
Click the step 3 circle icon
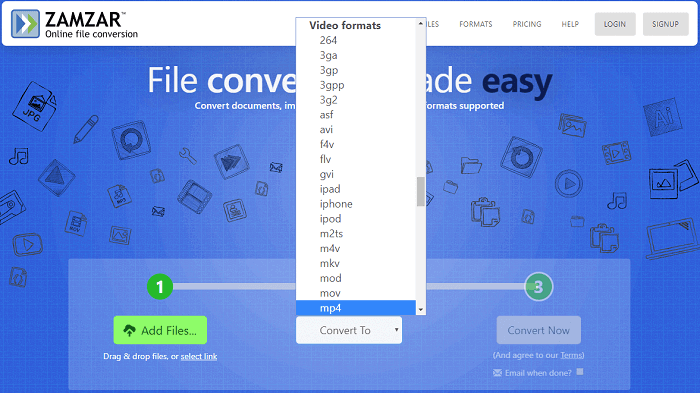(538, 287)
